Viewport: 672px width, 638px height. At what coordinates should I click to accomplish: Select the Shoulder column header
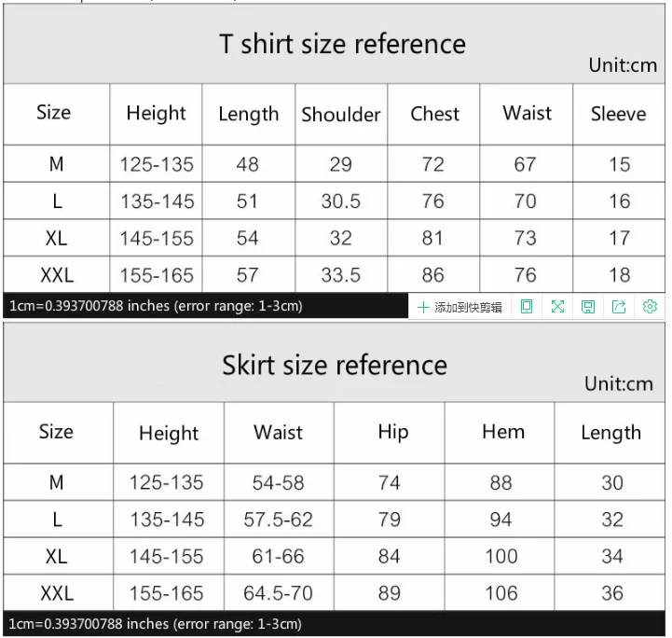point(341,115)
